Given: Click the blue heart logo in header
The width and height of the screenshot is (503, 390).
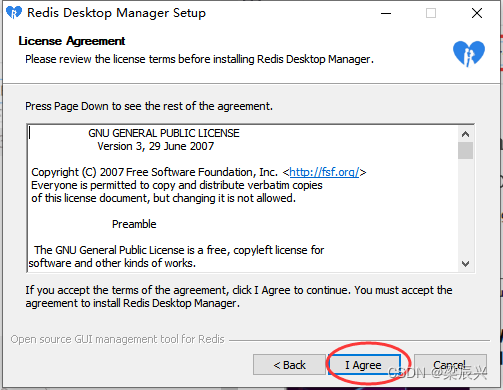Looking at the screenshot, I should pyautogui.click(x=469, y=53).
